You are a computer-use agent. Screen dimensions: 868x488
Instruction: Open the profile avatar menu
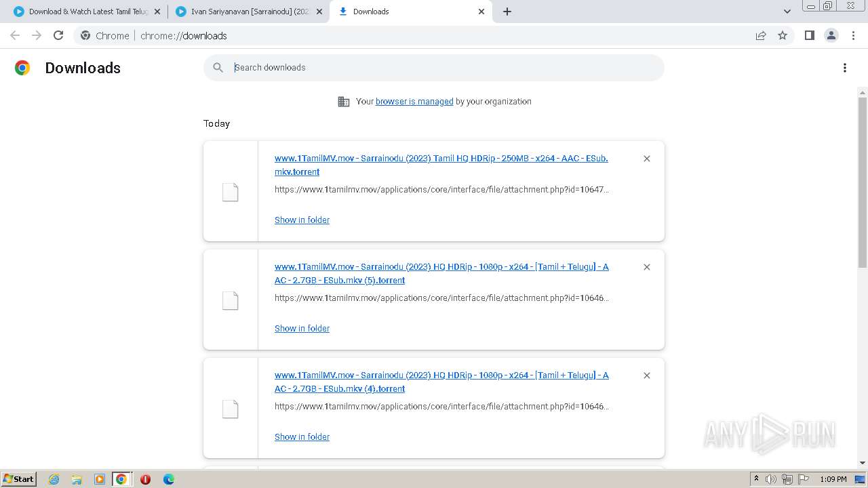[x=831, y=35]
